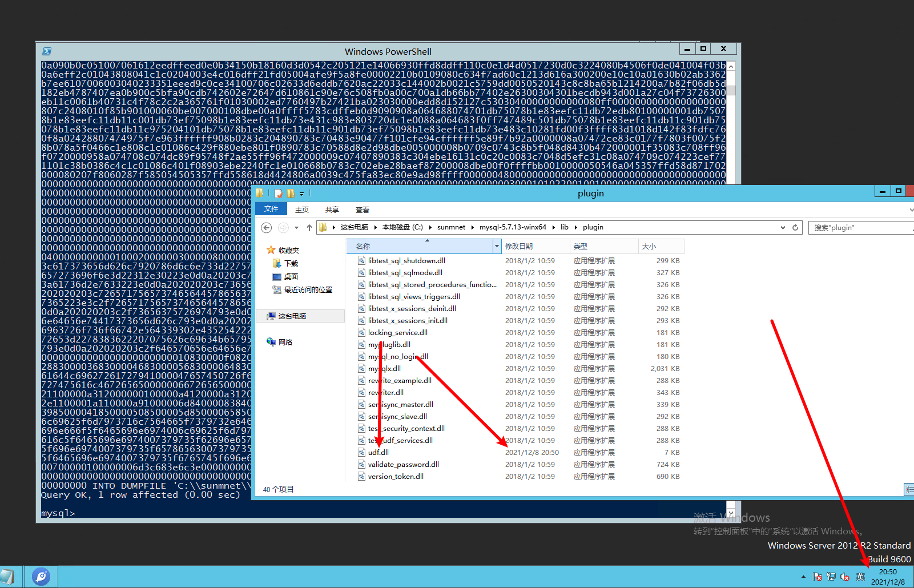Open the 名称 column filter dropdown arrow
The height and width of the screenshot is (588, 914).
point(497,246)
